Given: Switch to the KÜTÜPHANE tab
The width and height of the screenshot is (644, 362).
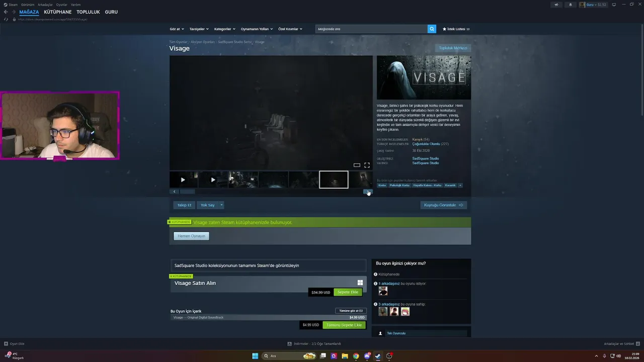Looking at the screenshot, I should (x=58, y=12).
